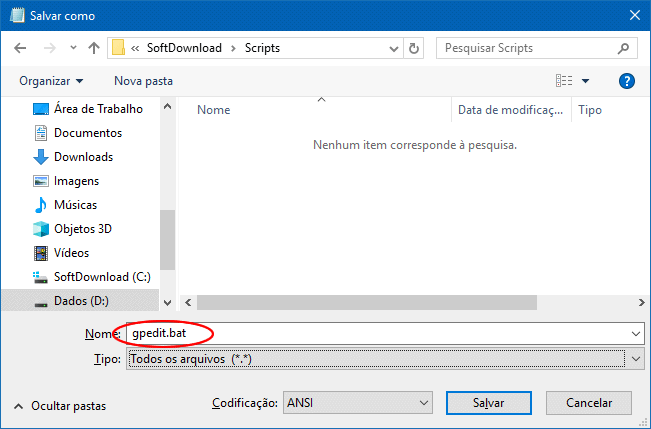This screenshot has height=429, width=651.
Task: Expand the address path history dropdown
Action: (x=390, y=48)
